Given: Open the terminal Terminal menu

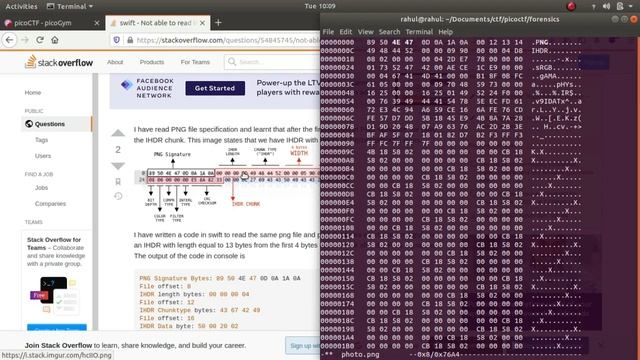Looking at the screenshot, I should (x=419, y=31).
